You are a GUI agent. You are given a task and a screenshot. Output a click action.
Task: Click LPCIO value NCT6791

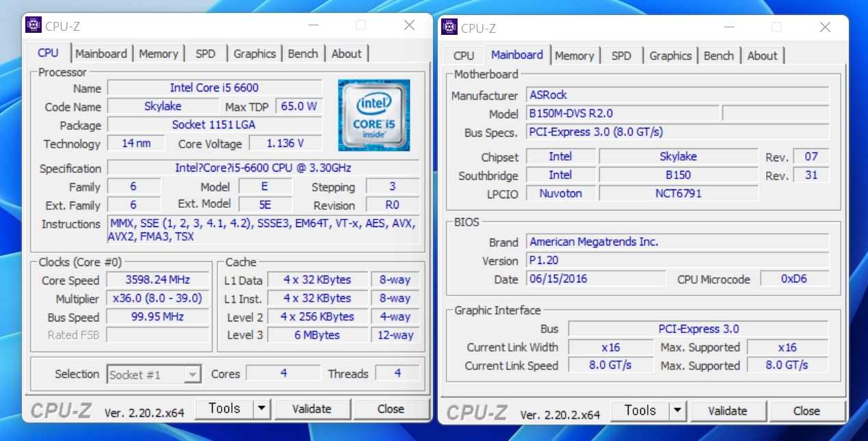(x=679, y=193)
